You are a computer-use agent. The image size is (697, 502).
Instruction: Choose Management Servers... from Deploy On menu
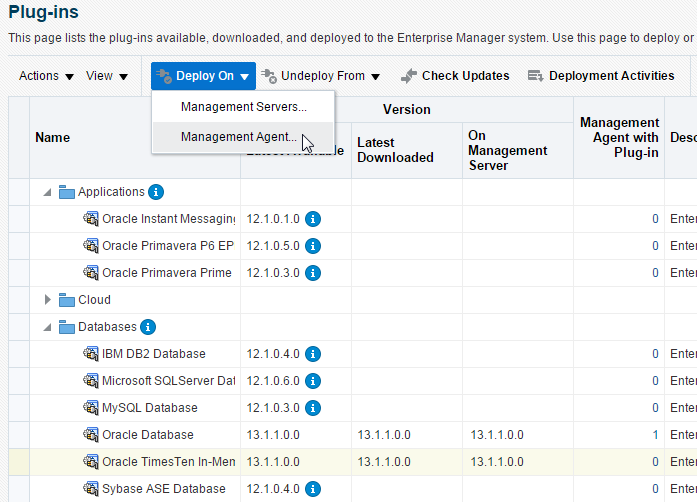pos(244,107)
